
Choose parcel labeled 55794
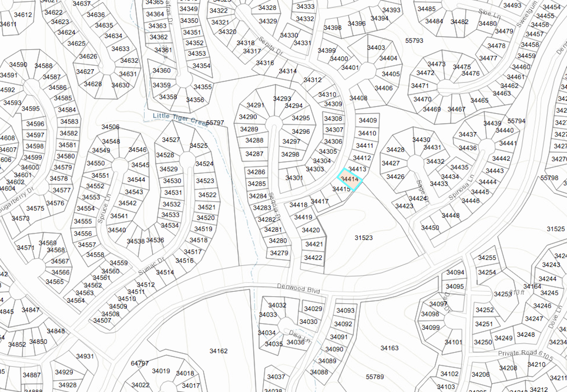tap(516, 121)
